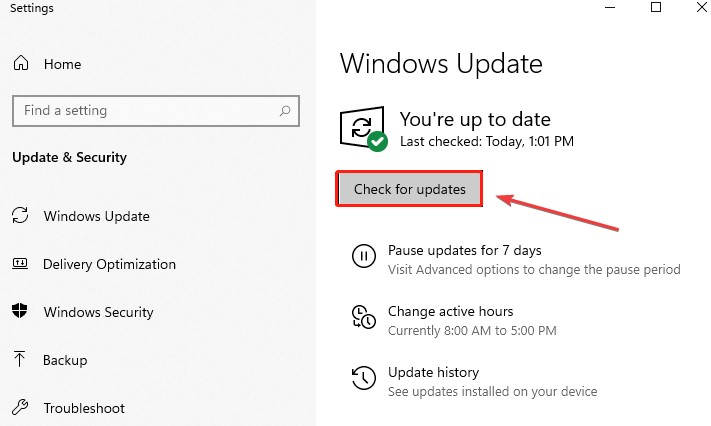The image size is (711, 426).
Task: Open Change active hours option
Action: click(451, 311)
